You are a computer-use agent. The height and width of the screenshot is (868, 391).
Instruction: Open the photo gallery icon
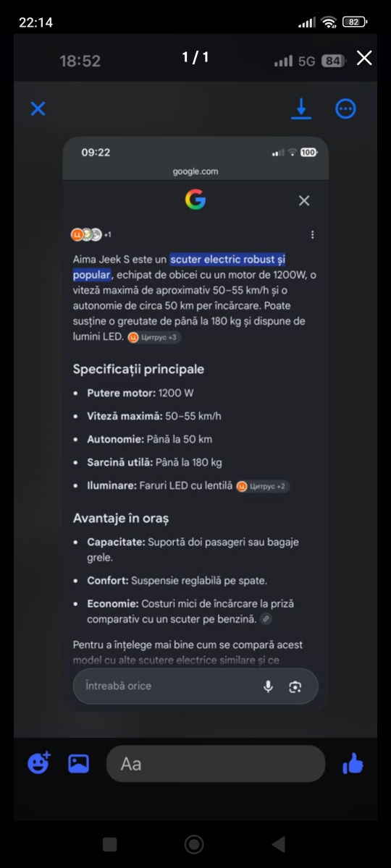pyautogui.click(x=78, y=763)
